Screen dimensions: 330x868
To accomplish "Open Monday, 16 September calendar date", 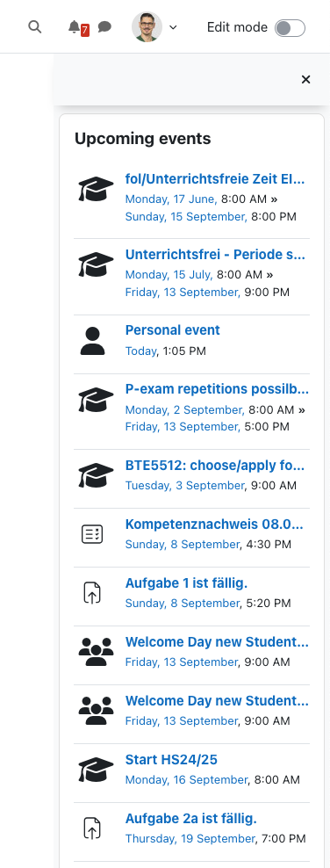I will coord(186,779).
